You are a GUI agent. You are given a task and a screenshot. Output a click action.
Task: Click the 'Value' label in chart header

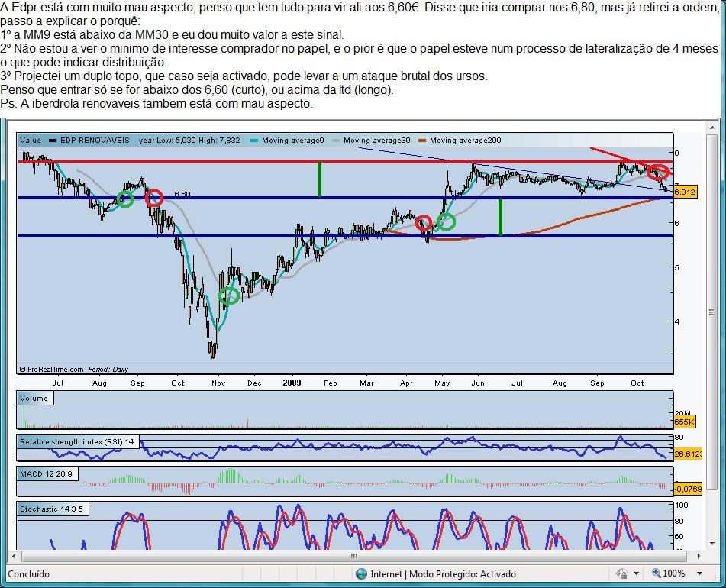(x=30, y=141)
